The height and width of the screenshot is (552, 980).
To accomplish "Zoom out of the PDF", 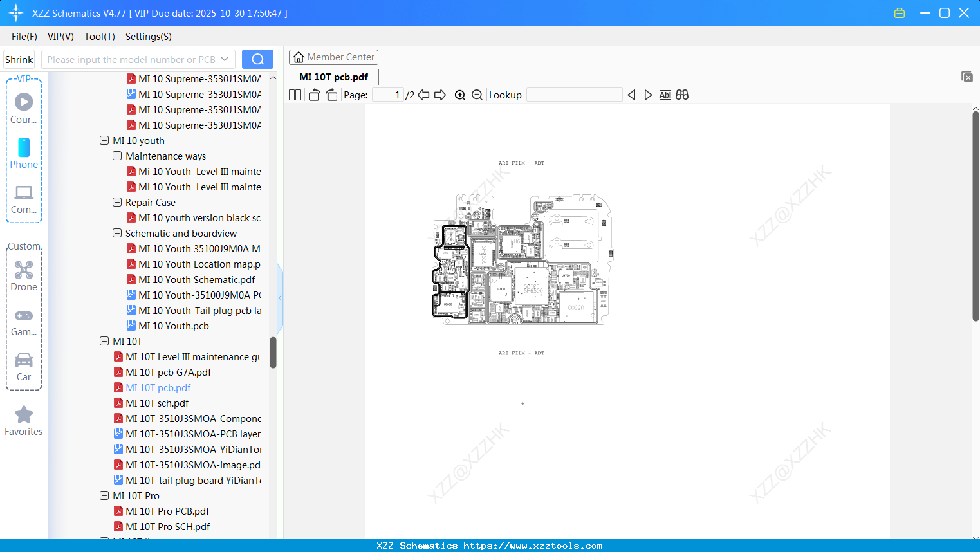I will point(477,95).
